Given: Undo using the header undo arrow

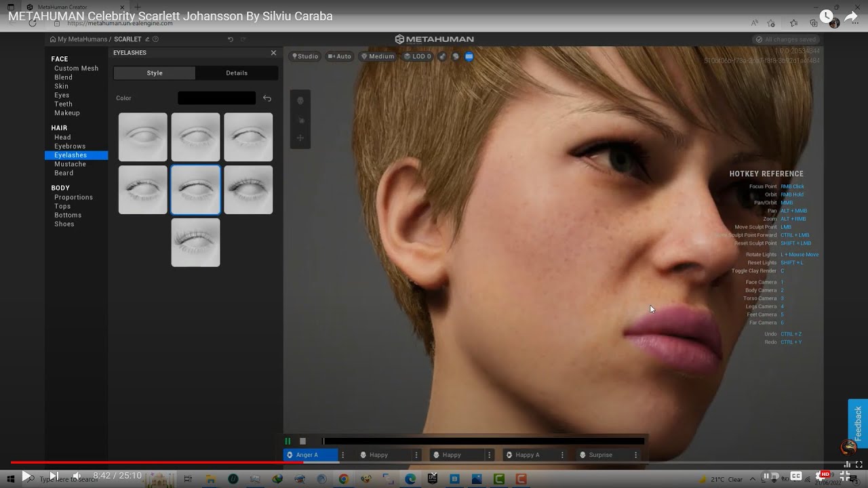Looking at the screenshot, I should [231, 39].
